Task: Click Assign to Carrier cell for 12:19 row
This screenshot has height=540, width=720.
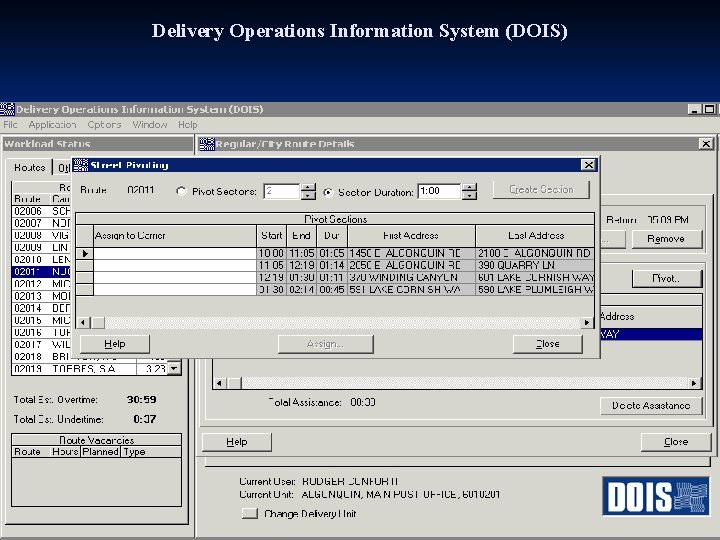Action: click(x=175, y=277)
